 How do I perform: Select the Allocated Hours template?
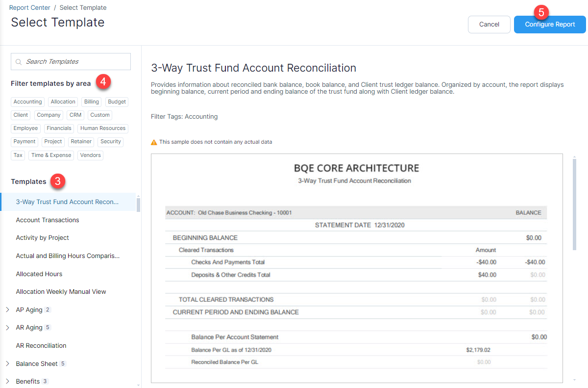point(39,274)
